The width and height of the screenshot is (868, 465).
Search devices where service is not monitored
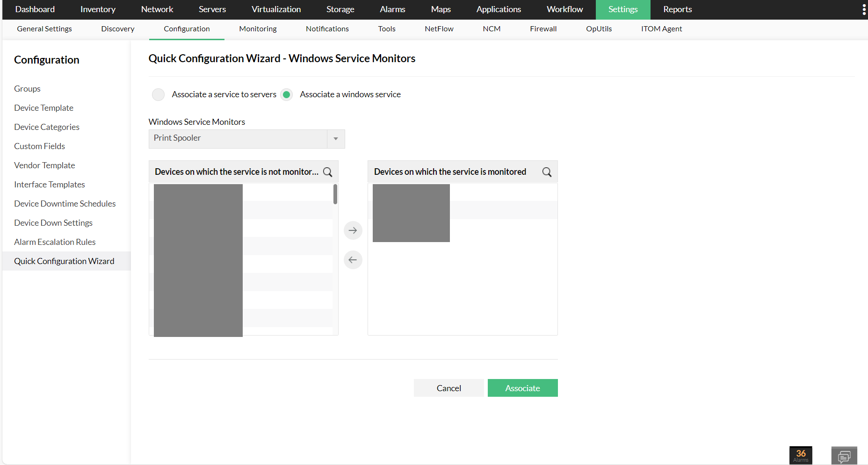[328, 172]
